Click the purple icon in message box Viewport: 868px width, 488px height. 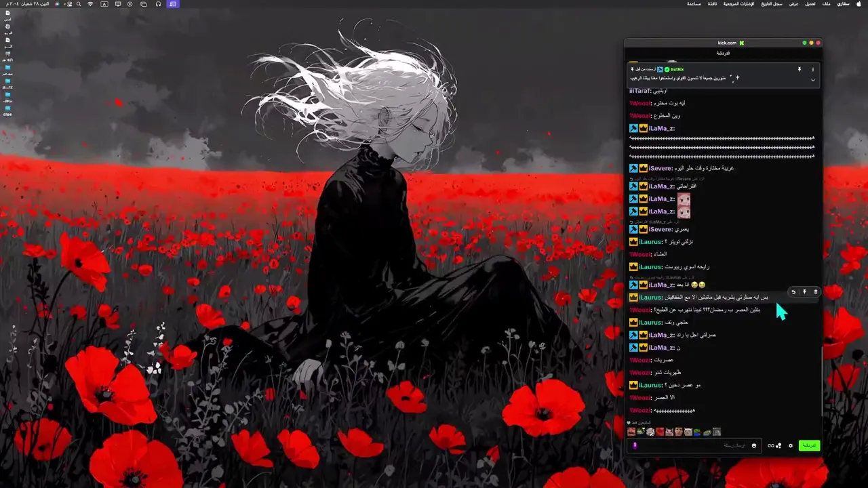(x=635, y=445)
